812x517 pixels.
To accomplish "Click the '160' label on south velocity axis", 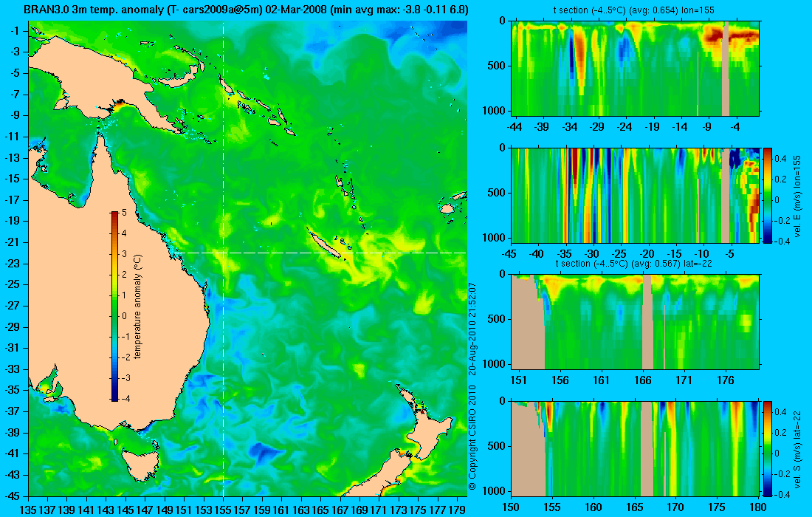I will 593,507.
